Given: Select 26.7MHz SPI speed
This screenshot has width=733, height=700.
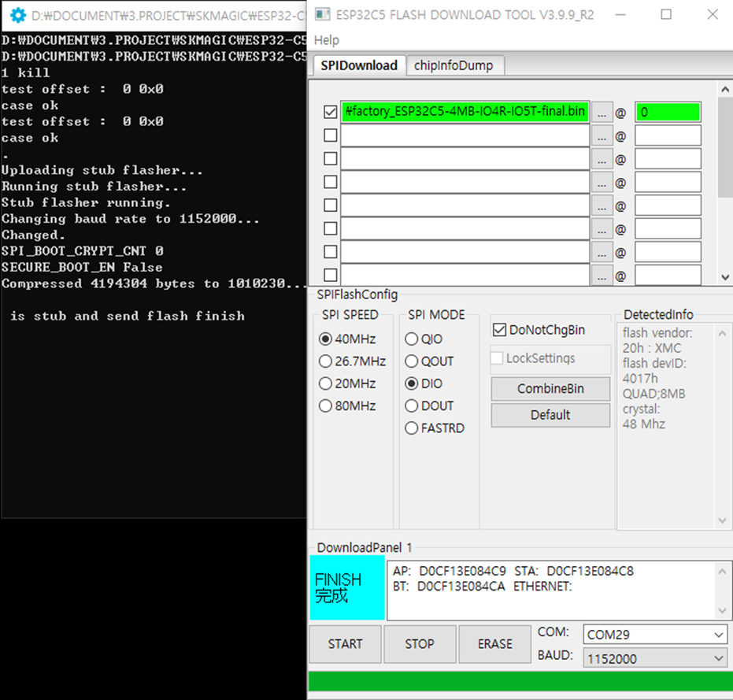Looking at the screenshot, I should pyautogui.click(x=325, y=361).
